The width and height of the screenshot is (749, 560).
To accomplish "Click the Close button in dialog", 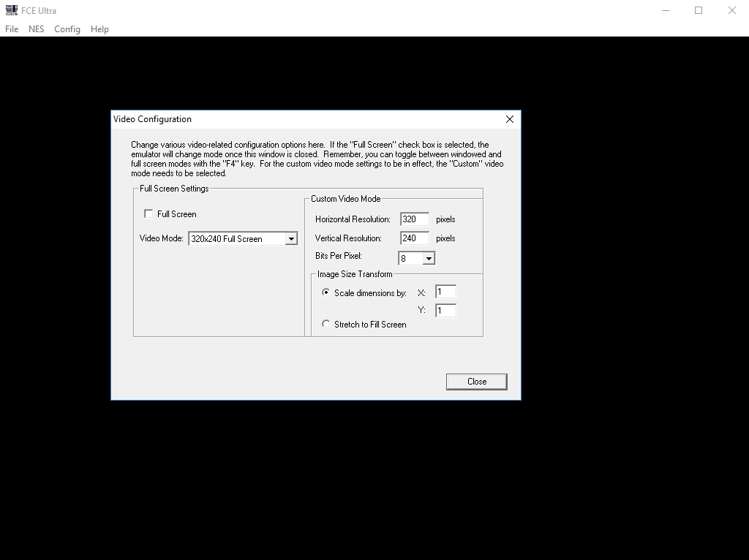I will [477, 382].
